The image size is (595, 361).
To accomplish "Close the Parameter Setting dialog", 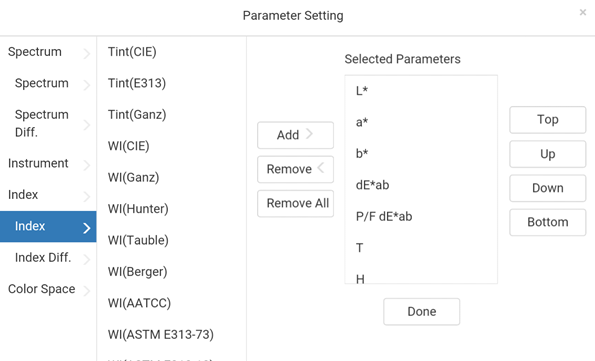I will tap(582, 13).
